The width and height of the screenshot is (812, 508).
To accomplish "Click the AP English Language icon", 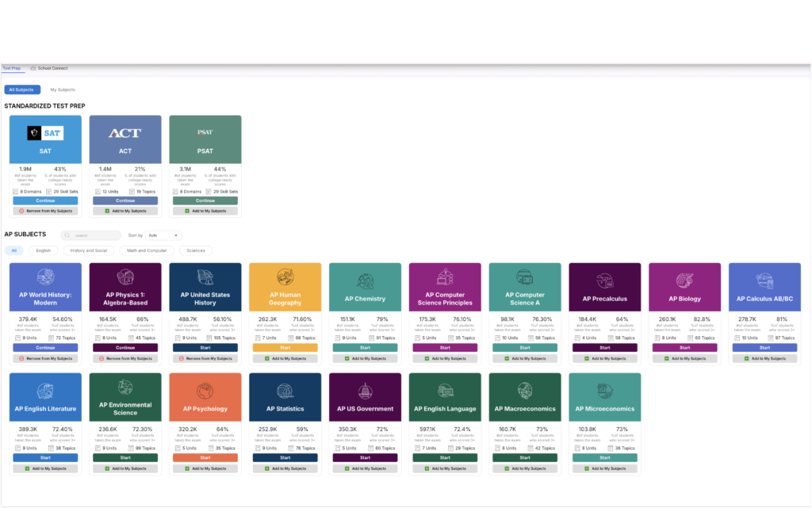I will click(x=445, y=391).
